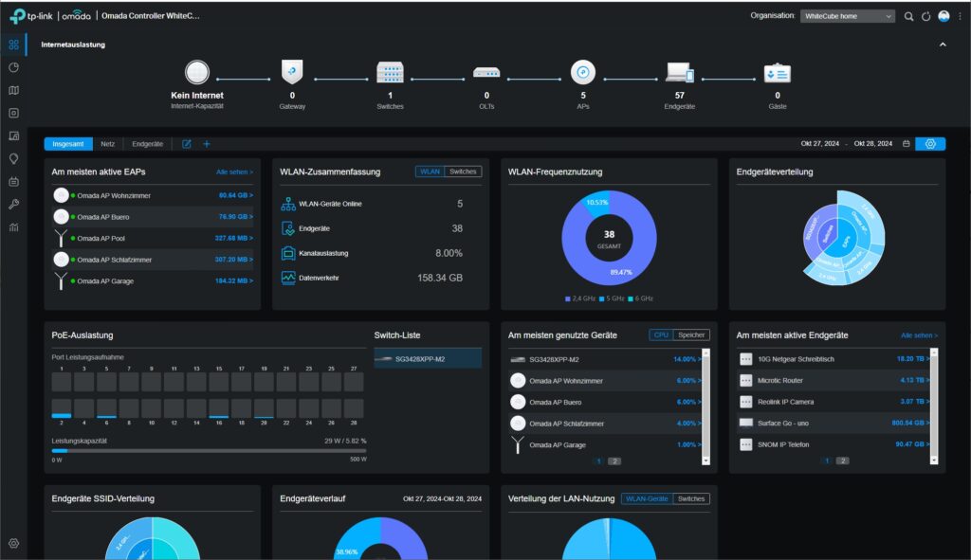Click the Kein Internet globe icon

click(x=197, y=72)
